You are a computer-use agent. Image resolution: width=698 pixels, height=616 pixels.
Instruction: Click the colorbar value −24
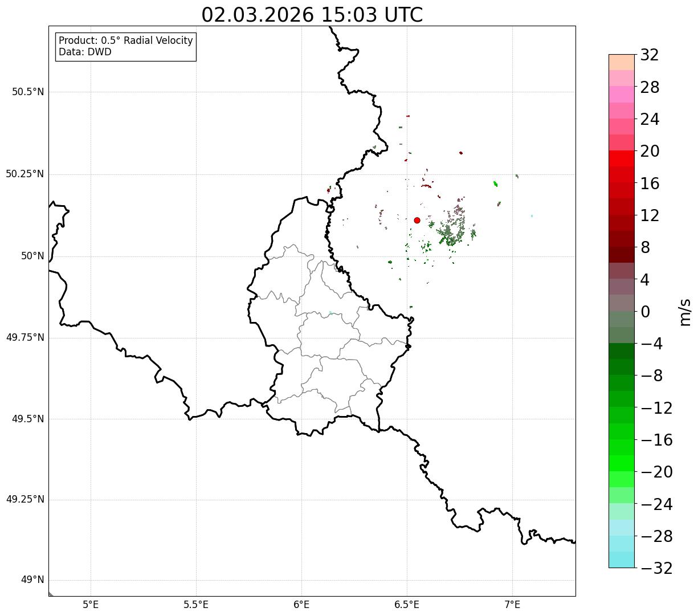(656, 504)
